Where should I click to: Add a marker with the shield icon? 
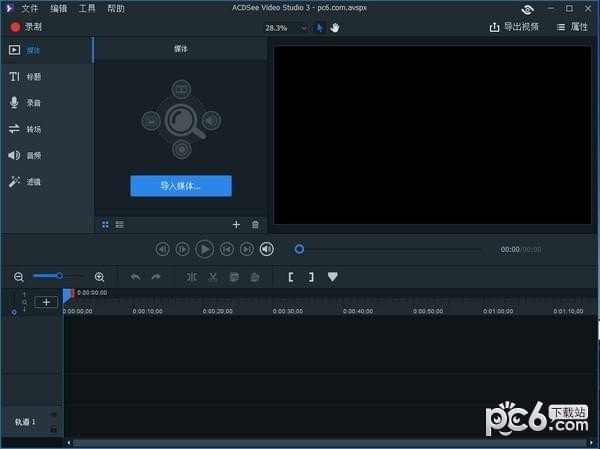point(333,277)
